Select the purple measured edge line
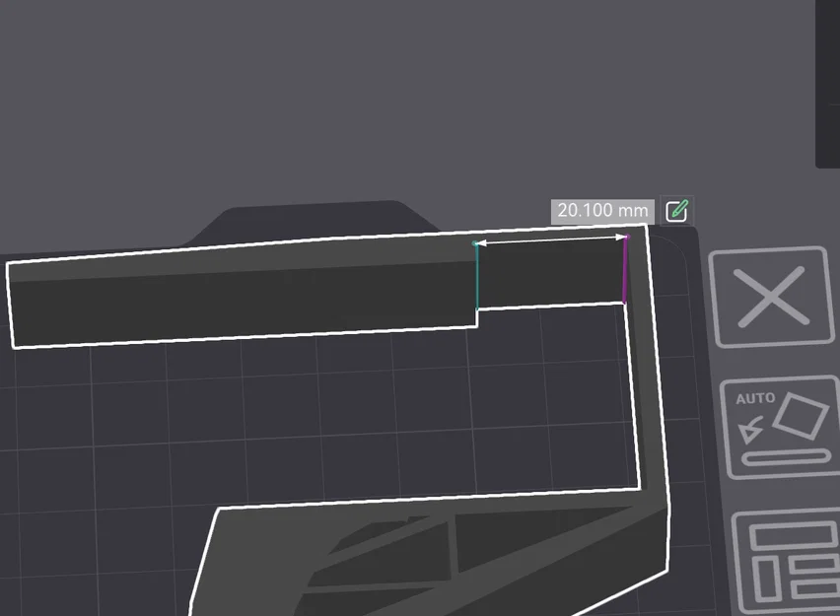 point(625,269)
